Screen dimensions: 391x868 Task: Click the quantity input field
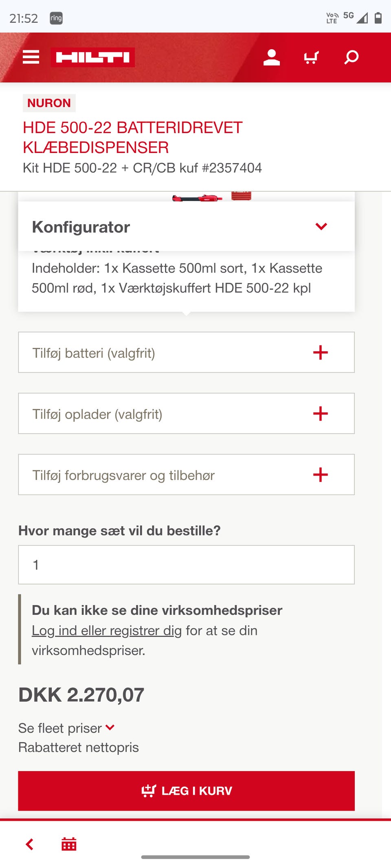(x=186, y=565)
